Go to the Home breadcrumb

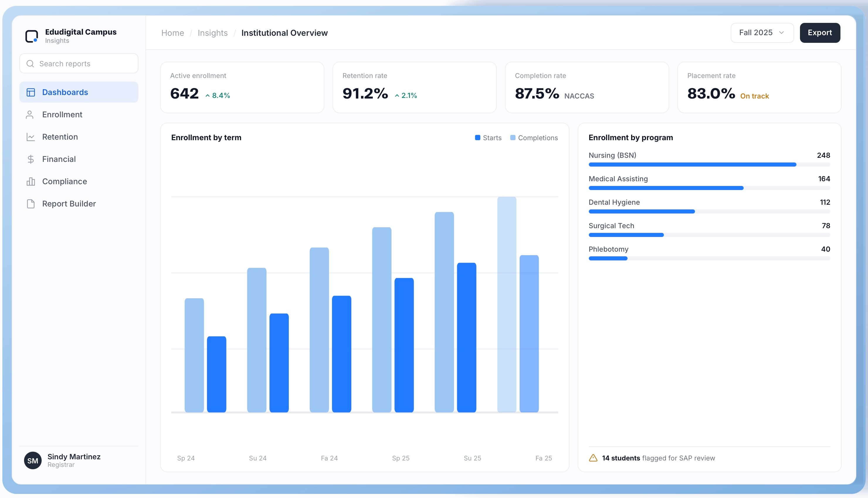173,33
